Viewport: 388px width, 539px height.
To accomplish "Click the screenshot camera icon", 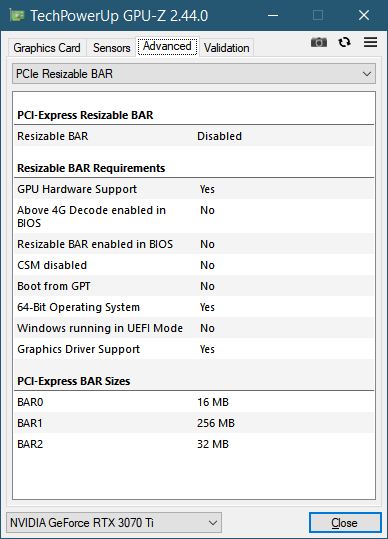I will [x=319, y=42].
